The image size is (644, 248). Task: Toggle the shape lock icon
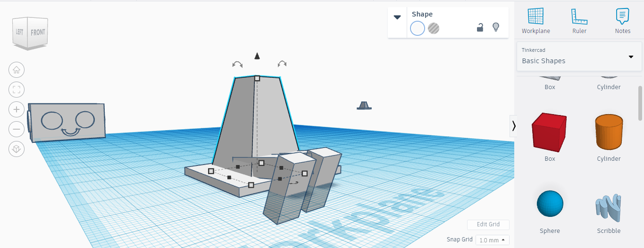pos(480,27)
